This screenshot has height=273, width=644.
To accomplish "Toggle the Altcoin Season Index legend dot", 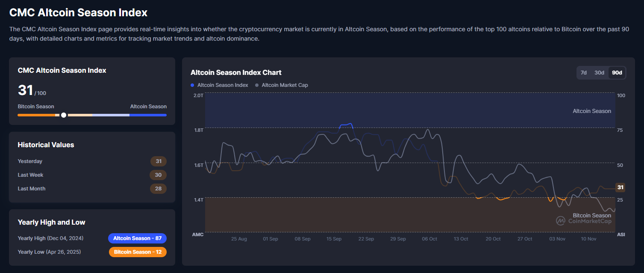I will [x=192, y=85].
